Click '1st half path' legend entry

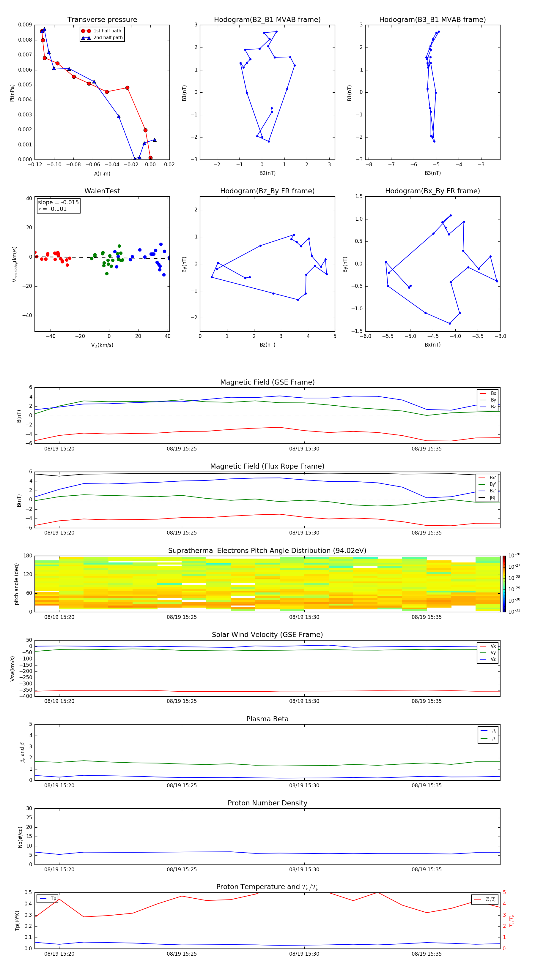(102, 31)
